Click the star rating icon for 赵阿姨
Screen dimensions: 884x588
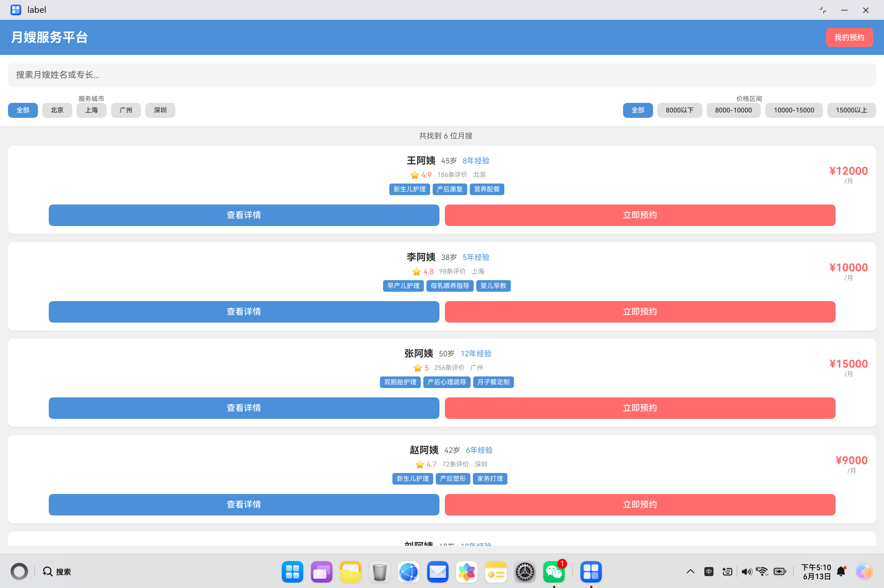(x=420, y=465)
